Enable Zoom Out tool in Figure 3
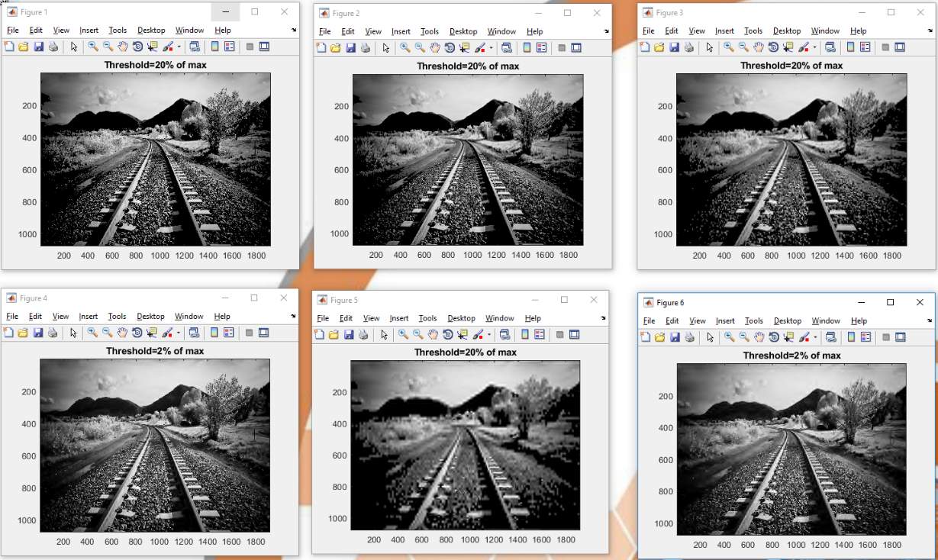 (x=743, y=47)
